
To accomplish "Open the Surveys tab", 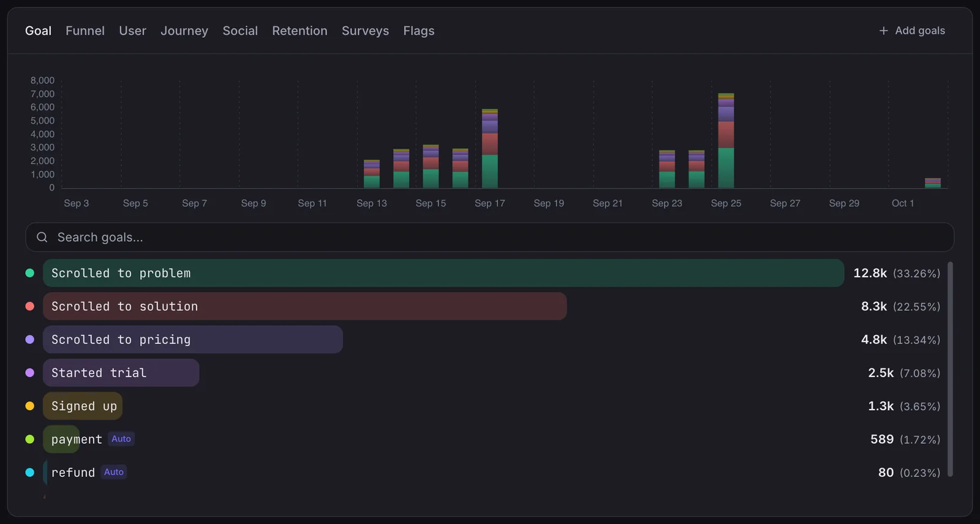I will click(365, 31).
